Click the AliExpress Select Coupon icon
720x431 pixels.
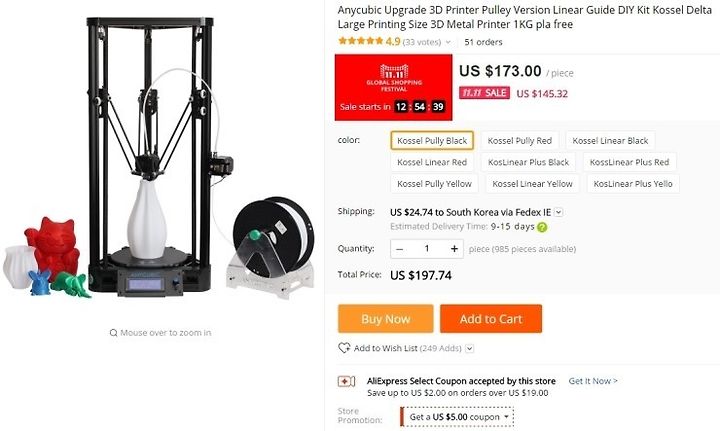point(346,381)
